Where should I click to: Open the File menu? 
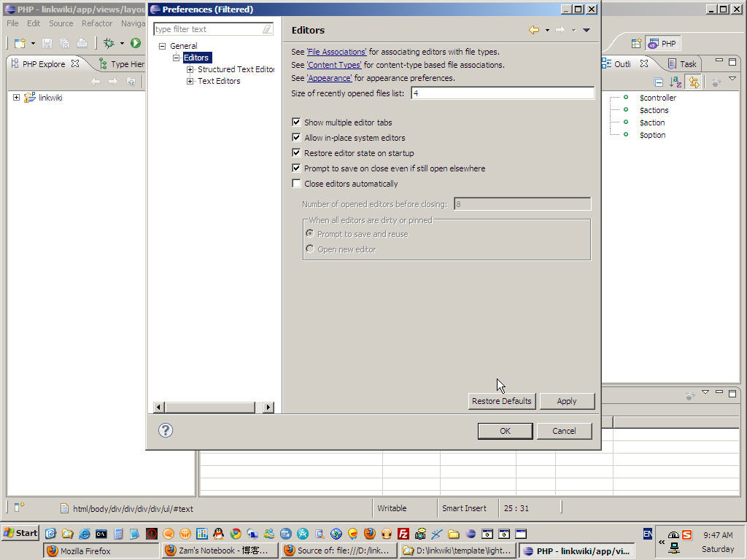coord(12,23)
